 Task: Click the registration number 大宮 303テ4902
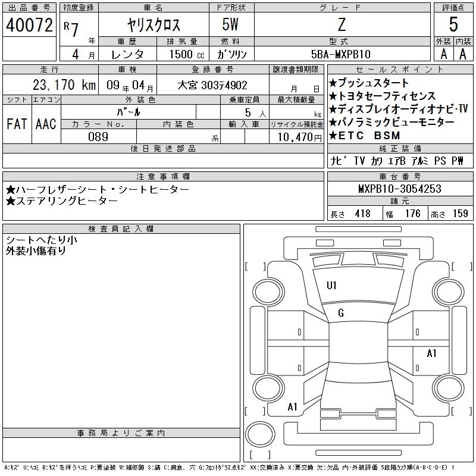click(x=212, y=86)
